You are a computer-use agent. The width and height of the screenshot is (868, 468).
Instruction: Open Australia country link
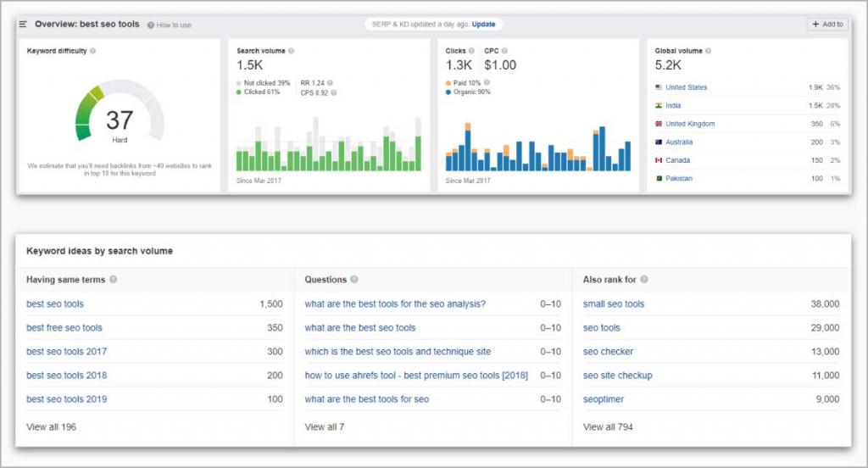coord(679,142)
